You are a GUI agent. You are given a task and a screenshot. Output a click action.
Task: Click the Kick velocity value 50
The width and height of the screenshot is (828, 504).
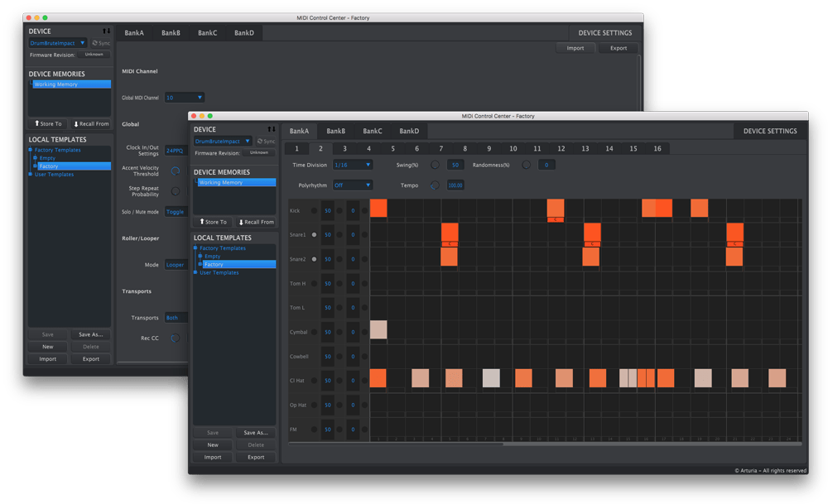click(327, 210)
